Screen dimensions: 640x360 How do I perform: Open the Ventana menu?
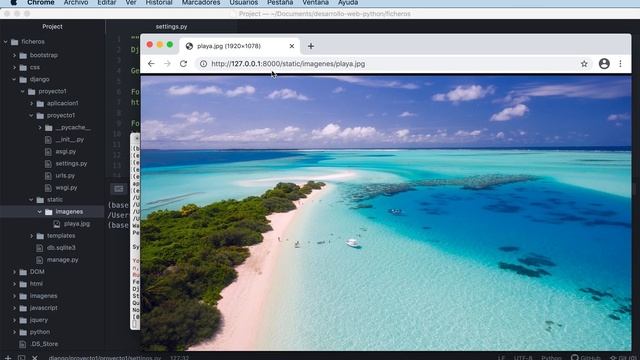click(316, 2)
